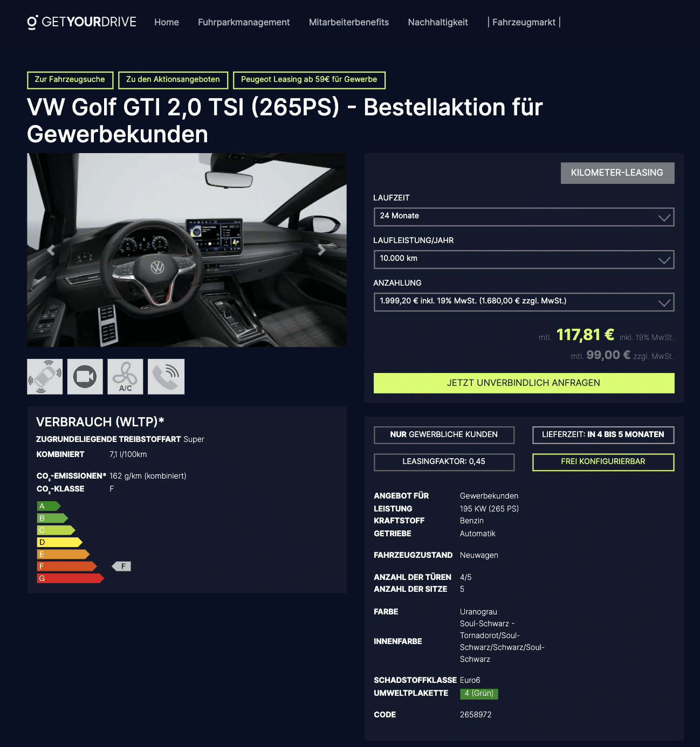The image size is (700, 747).
Task: Open Fahrzeugmarkt menu item
Action: (524, 22)
